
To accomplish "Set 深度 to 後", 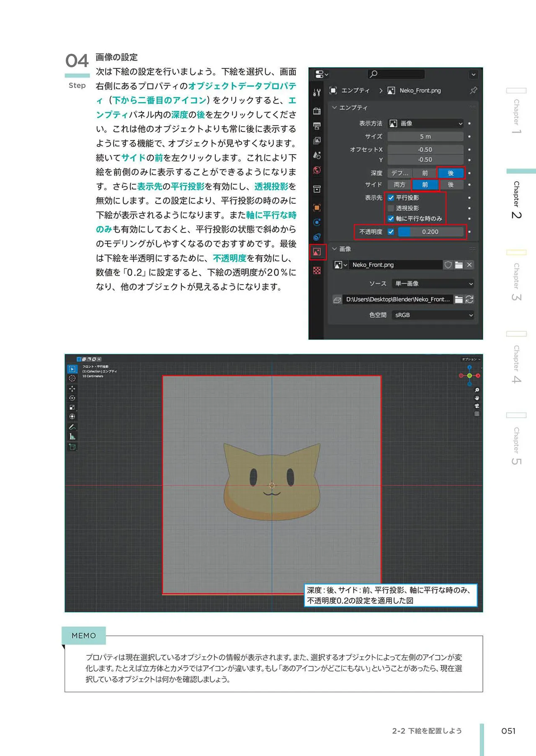I will click(x=451, y=173).
